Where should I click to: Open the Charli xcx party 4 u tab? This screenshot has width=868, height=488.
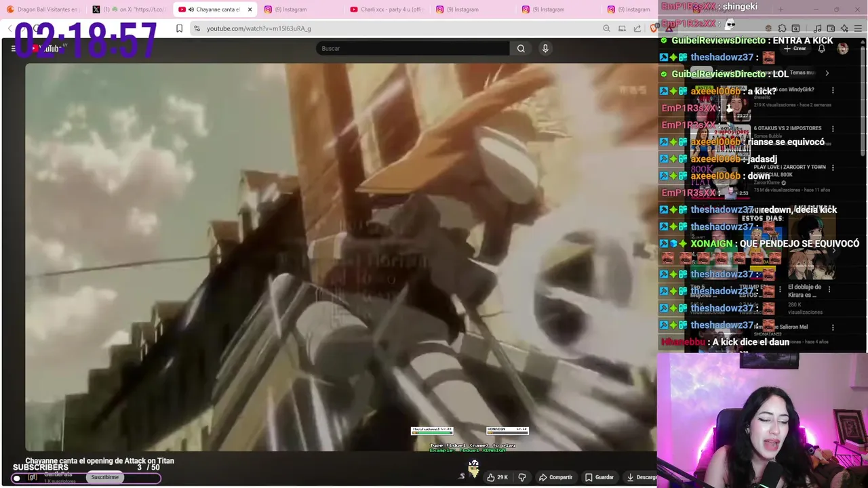387,9
